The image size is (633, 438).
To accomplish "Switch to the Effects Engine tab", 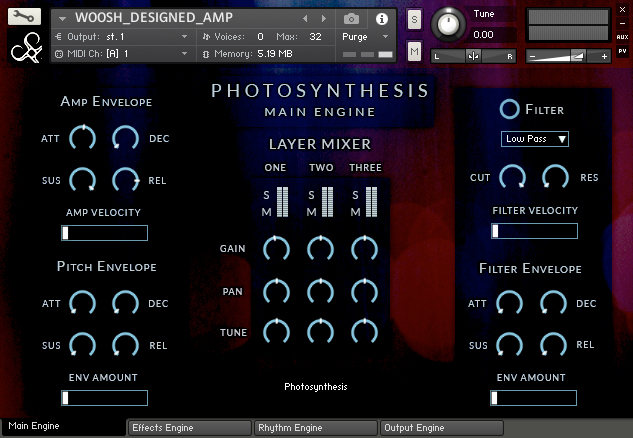I will point(190,428).
